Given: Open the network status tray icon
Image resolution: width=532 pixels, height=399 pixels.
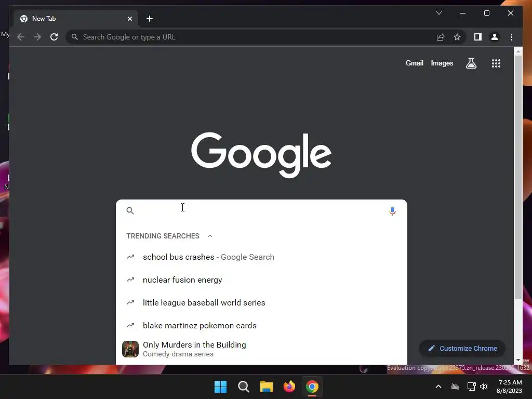Looking at the screenshot, I should [x=471, y=387].
